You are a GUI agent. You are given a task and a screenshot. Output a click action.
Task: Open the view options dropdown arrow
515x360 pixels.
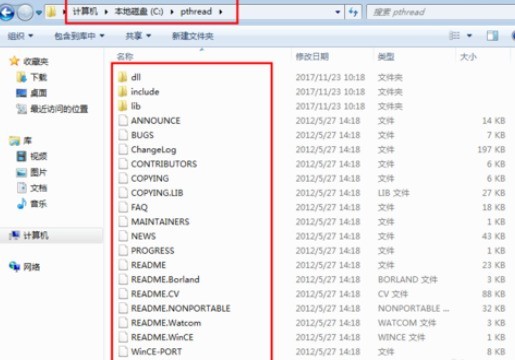tap(469, 35)
